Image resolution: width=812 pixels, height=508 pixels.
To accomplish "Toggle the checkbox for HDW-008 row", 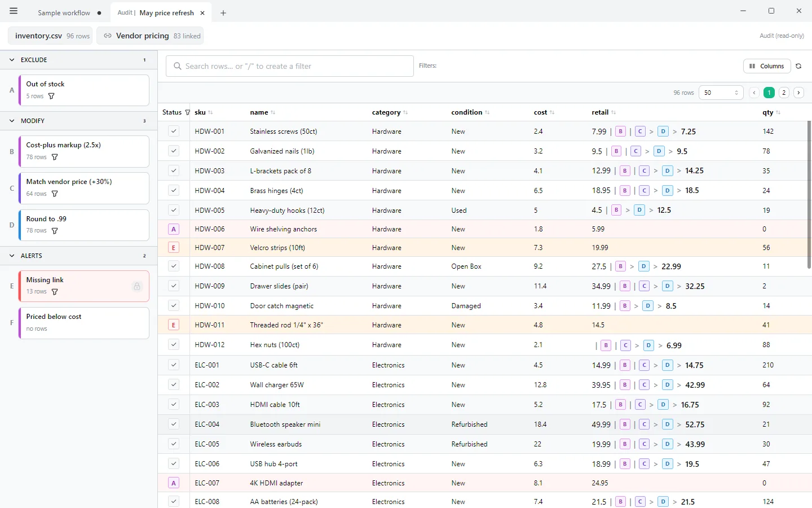I will coord(174,266).
